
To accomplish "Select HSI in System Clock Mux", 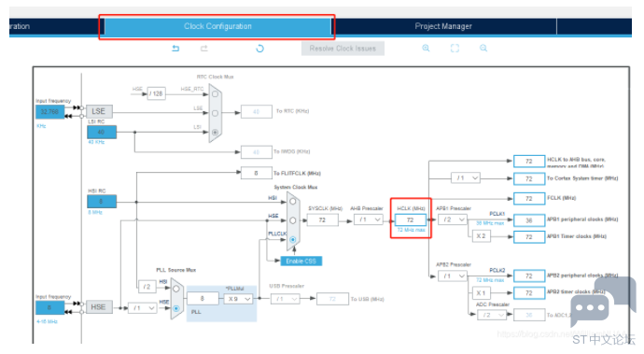I will tap(293, 202).
